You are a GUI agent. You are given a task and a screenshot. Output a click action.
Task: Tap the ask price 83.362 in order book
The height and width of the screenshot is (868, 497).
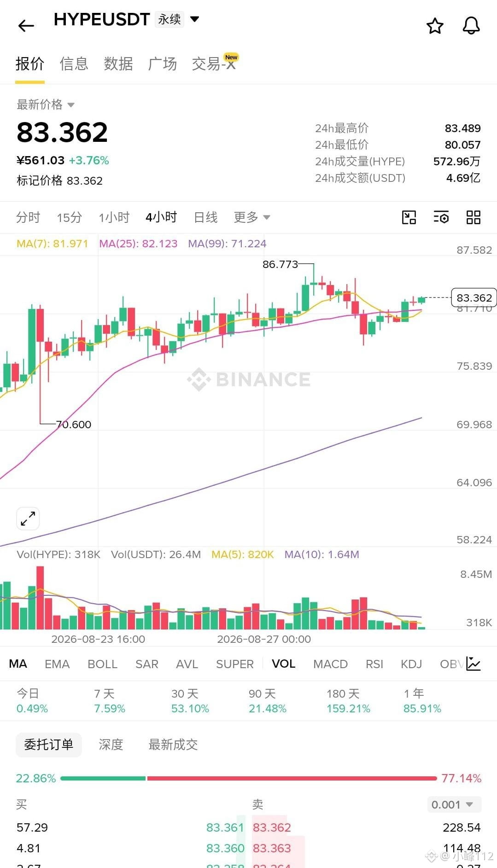tap(272, 827)
